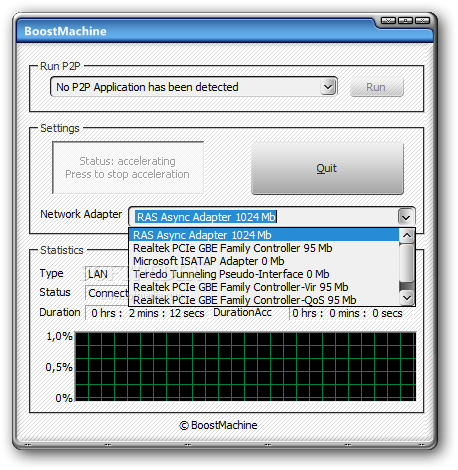Stop acceleration via the Status: accelerating button
Image resolution: width=458 pixels, height=470 pixels.
pyautogui.click(x=128, y=168)
